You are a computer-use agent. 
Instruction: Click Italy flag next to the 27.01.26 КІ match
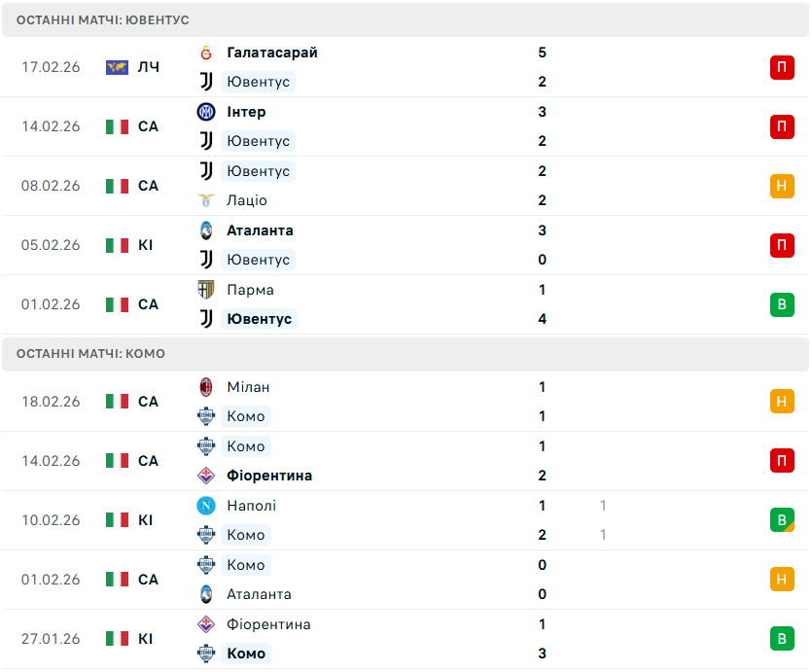coord(117,639)
